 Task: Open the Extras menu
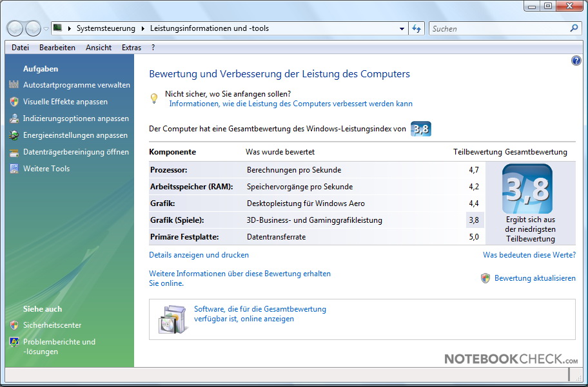132,48
